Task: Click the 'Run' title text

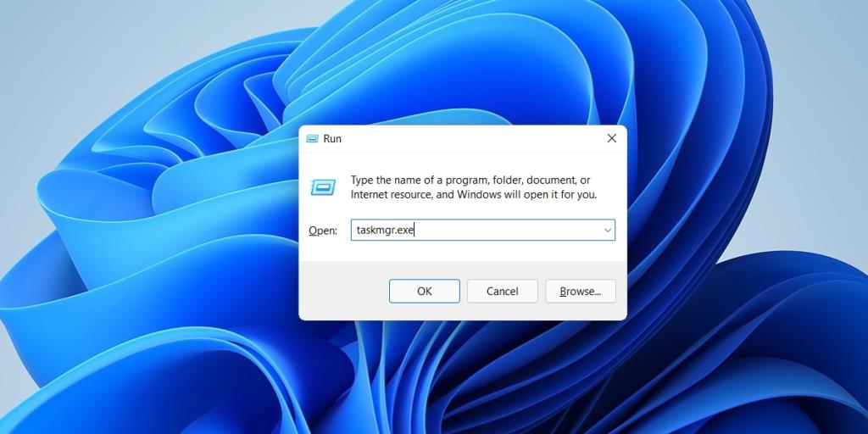Action: (332, 138)
